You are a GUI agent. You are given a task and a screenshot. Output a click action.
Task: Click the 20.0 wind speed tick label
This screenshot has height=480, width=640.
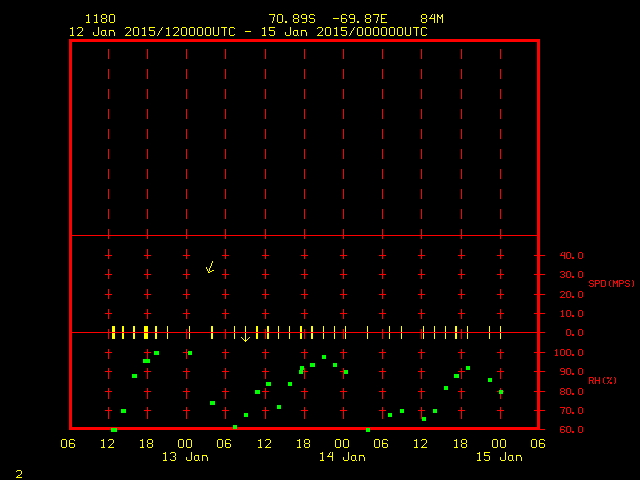[570, 294]
